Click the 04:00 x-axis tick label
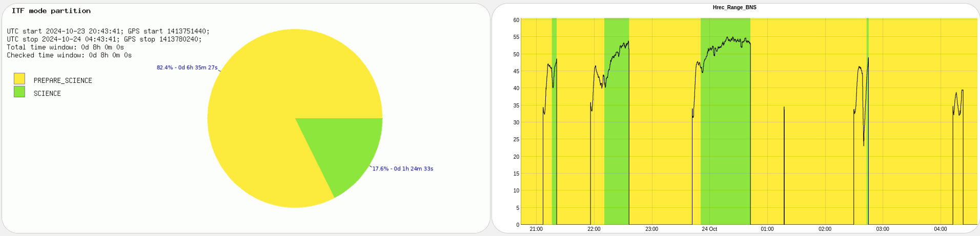The image size is (980, 236). (940, 229)
